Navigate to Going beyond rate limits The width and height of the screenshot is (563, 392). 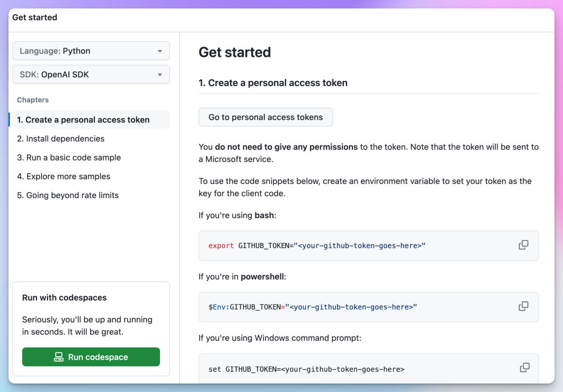(x=68, y=195)
